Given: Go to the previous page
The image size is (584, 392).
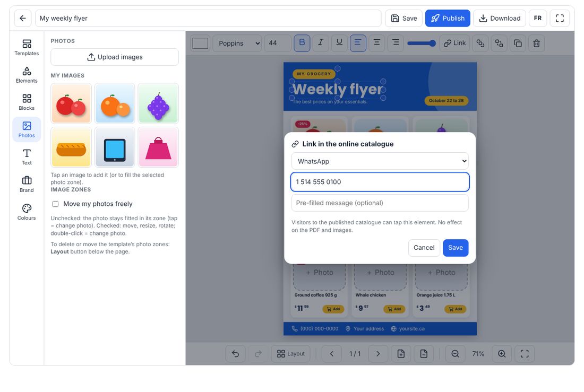Looking at the screenshot, I should (x=331, y=354).
